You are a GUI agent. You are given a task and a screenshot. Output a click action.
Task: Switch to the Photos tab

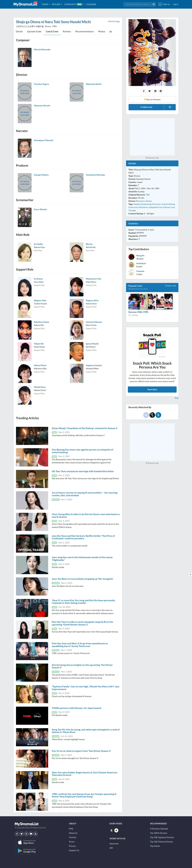[x=102, y=32]
